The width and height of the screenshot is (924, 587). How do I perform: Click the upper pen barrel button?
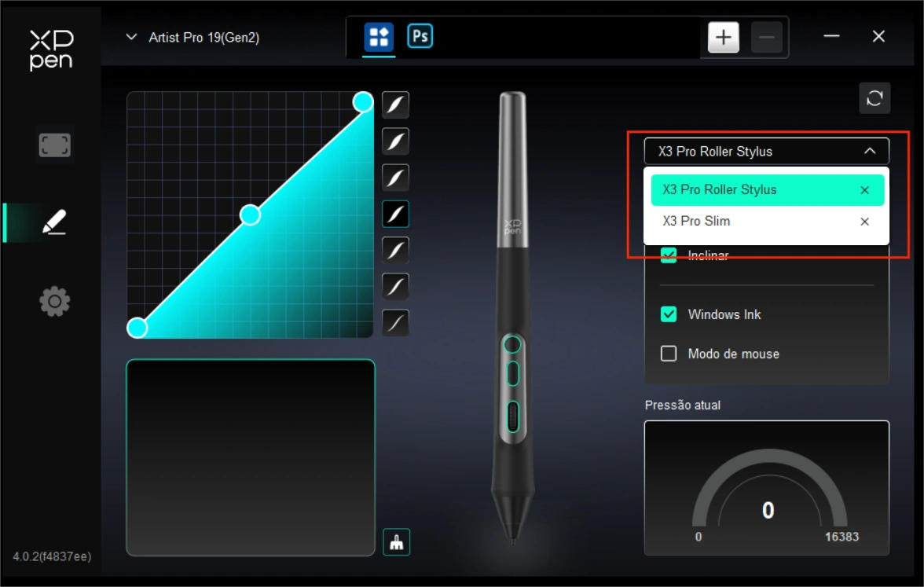512,344
